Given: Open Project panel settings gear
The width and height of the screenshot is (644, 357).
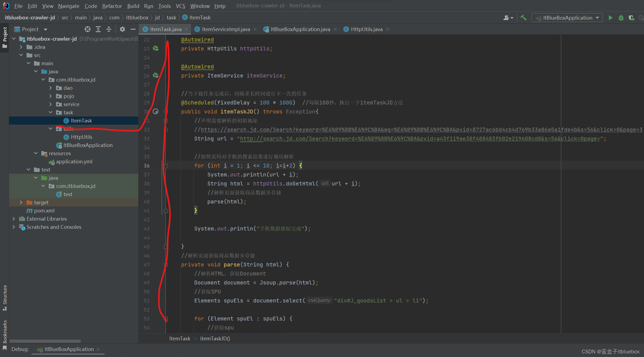Looking at the screenshot, I should point(122,29).
